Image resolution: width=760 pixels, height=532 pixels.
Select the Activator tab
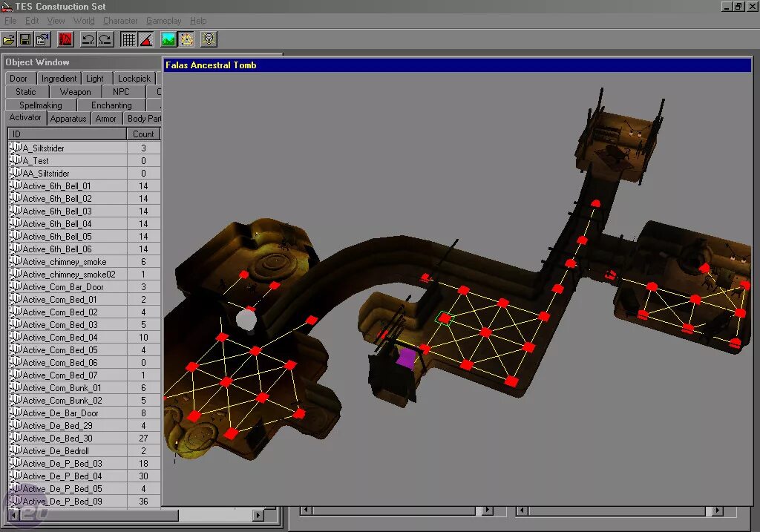26,118
